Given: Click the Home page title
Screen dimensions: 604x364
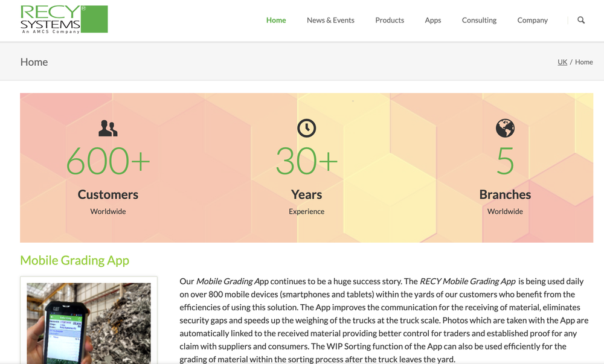Looking at the screenshot, I should [34, 62].
